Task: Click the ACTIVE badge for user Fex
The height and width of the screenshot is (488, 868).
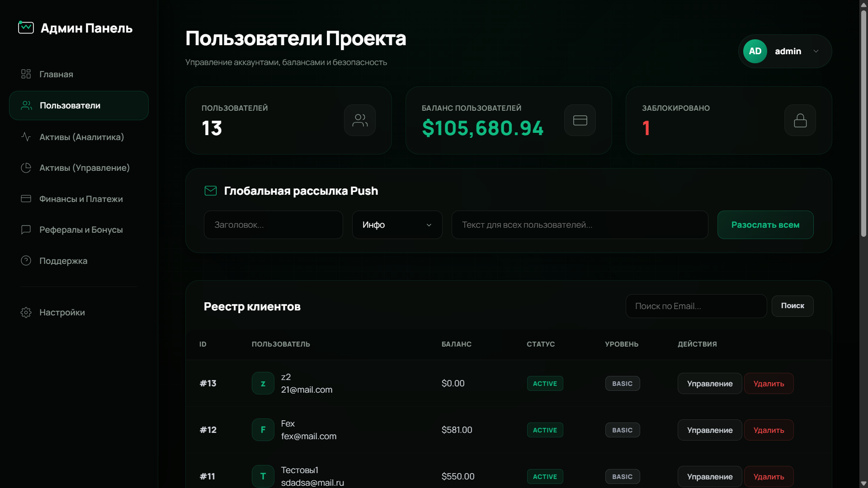Action: click(545, 430)
